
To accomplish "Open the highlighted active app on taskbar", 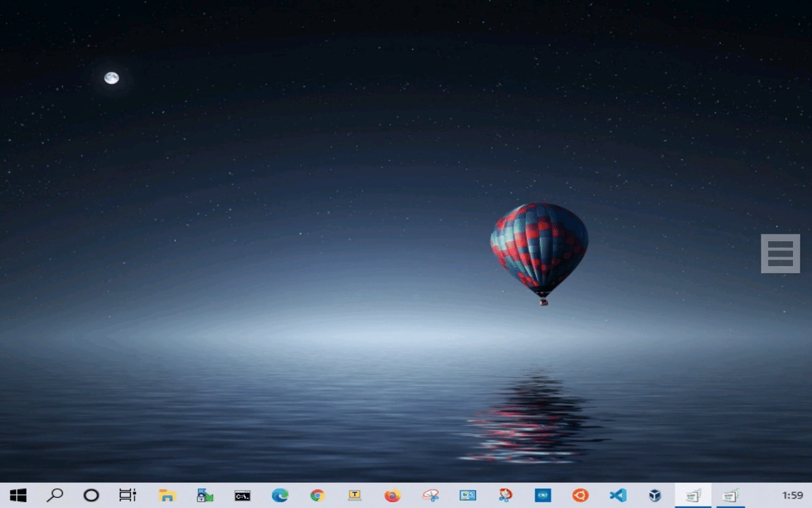I will [693, 496].
